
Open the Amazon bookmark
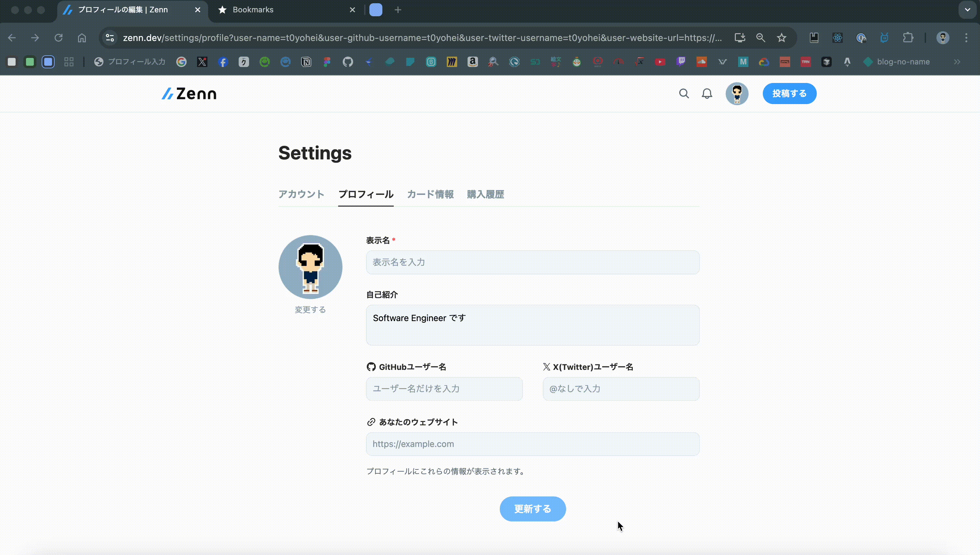click(x=473, y=62)
